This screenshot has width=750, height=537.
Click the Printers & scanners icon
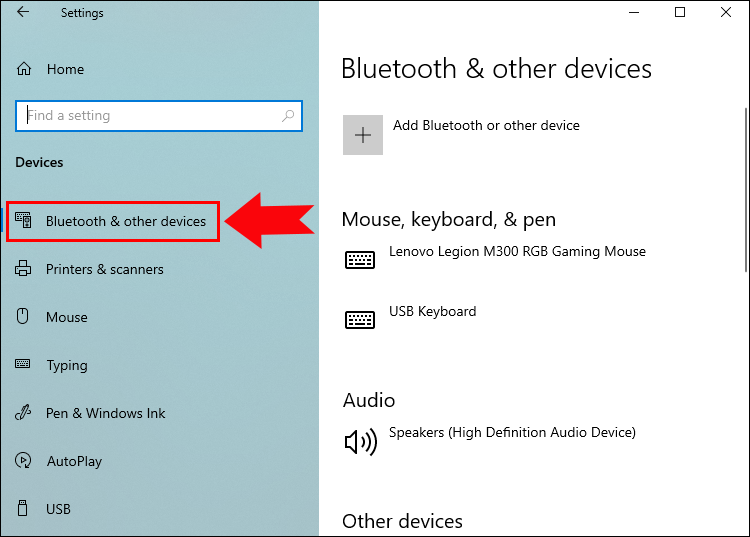click(x=24, y=269)
